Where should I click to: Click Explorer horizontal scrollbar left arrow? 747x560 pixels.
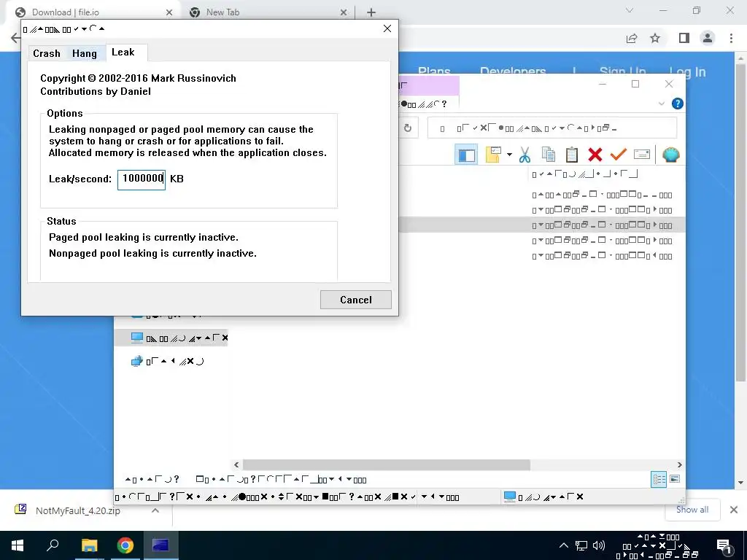point(236,464)
